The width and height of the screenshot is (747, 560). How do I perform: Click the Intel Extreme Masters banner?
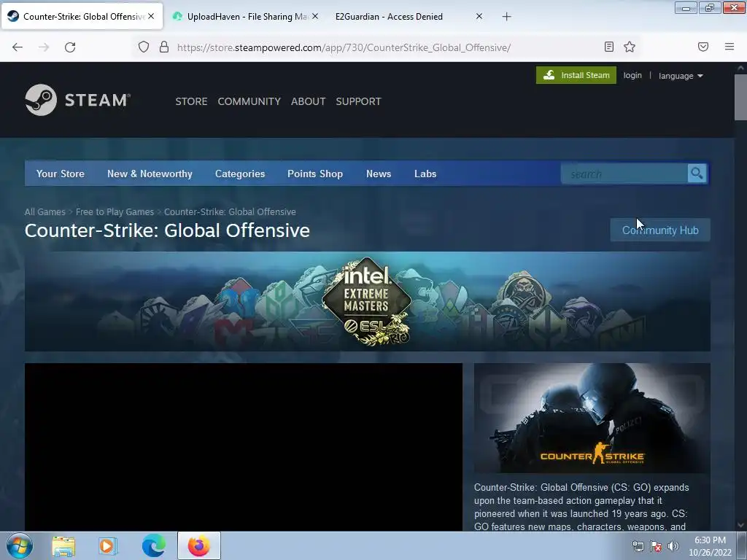[368, 301]
